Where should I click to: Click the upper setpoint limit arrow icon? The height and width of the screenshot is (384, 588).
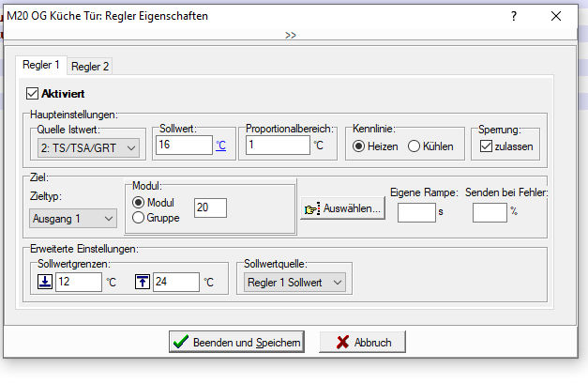coord(141,282)
